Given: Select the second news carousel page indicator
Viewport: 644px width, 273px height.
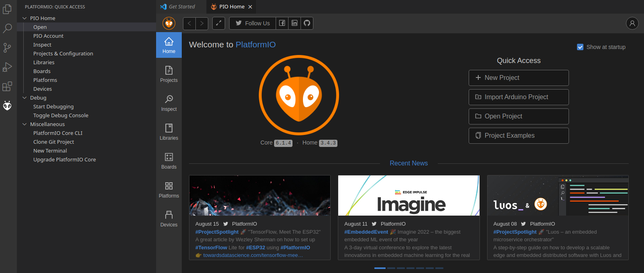Looking at the screenshot, I should pyautogui.click(x=391, y=268).
